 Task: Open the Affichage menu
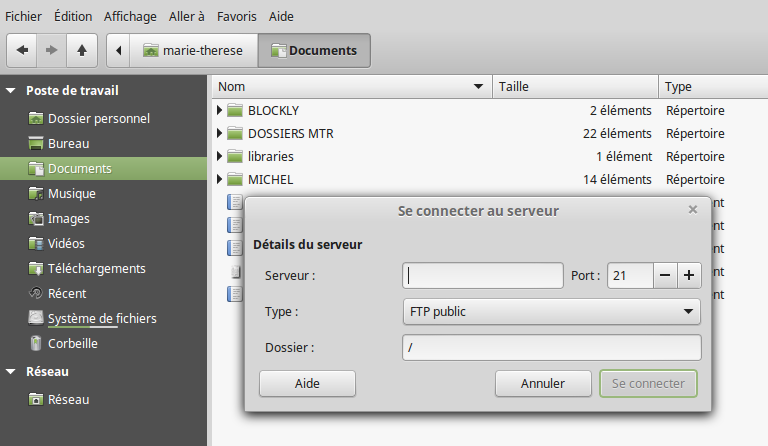click(128, 17)
